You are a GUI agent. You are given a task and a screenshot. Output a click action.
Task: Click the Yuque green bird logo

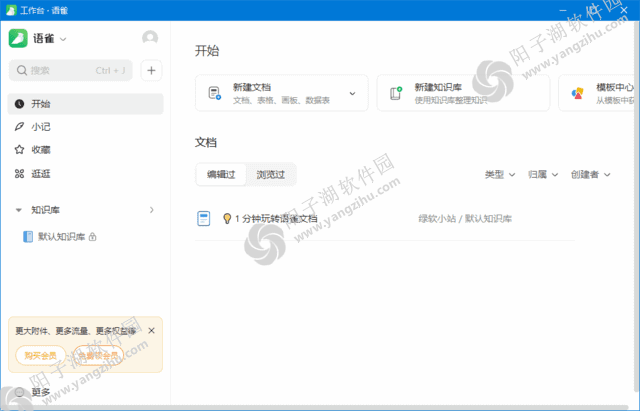tap(18, 38)
